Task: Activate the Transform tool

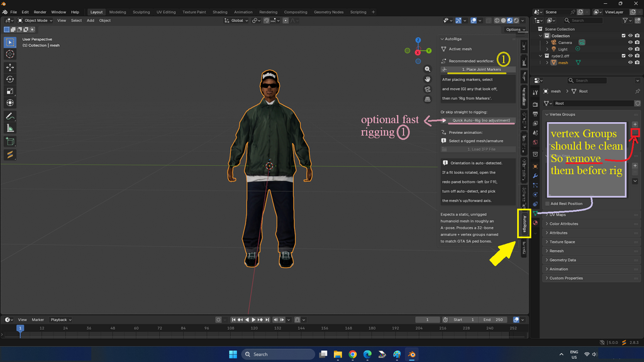Action: point(10,103)
